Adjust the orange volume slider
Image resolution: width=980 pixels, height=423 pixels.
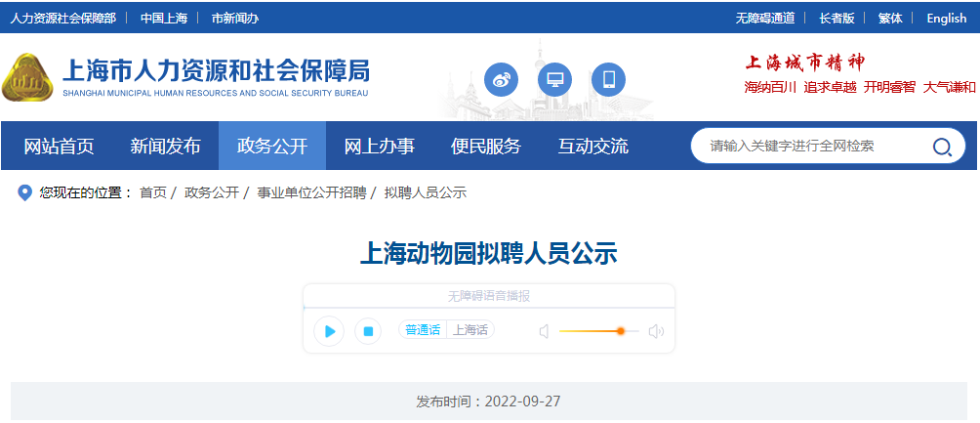click(598, 331)
